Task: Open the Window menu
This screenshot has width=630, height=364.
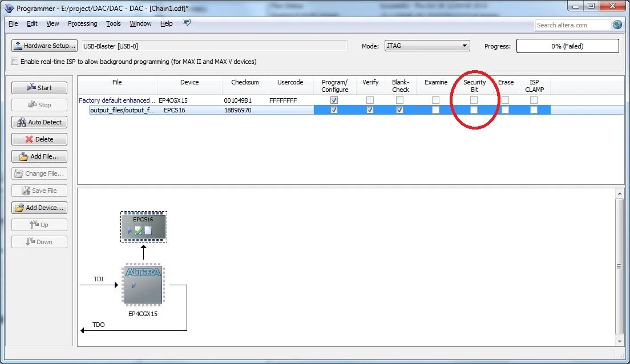Action: click(140, 24)
